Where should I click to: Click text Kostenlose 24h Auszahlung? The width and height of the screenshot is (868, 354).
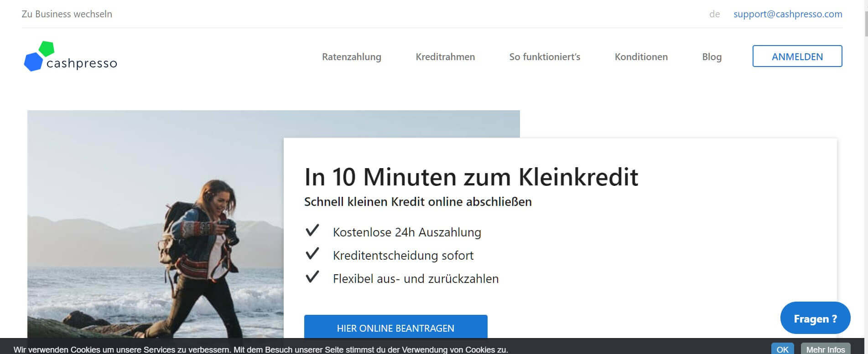pos(407,232)
